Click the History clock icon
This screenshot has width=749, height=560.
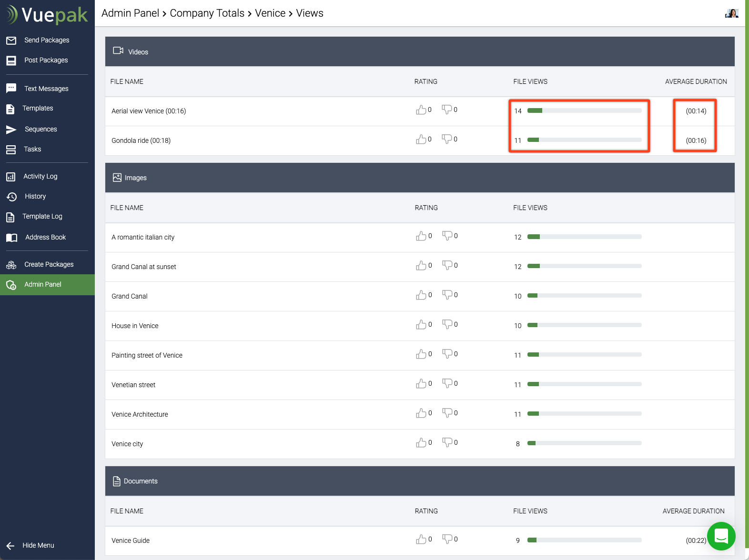(x=11, y=197)
